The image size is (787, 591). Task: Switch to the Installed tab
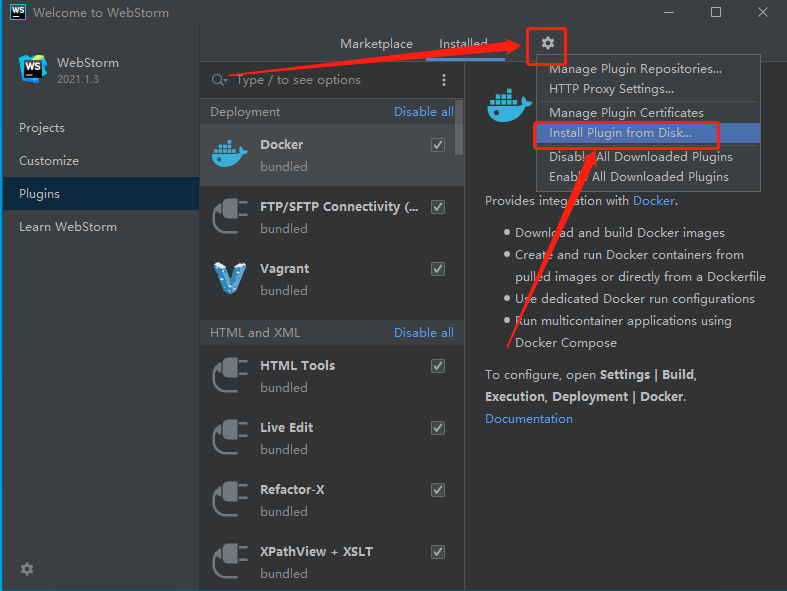point(463,44)
